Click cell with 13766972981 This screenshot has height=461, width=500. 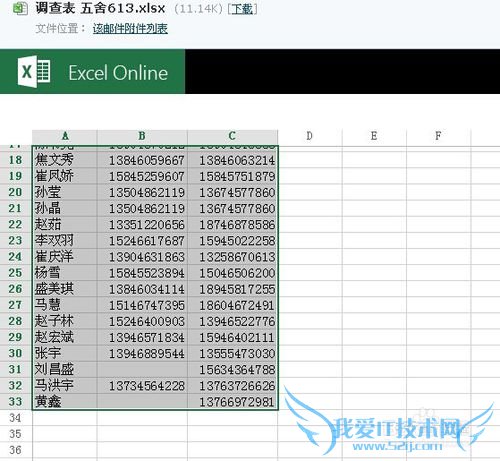(232, 402)
